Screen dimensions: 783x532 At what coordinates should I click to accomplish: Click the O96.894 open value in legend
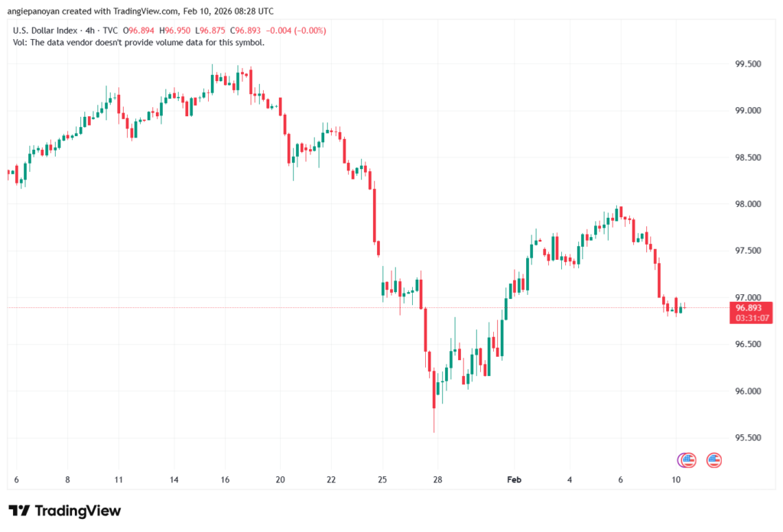(141, 31)
